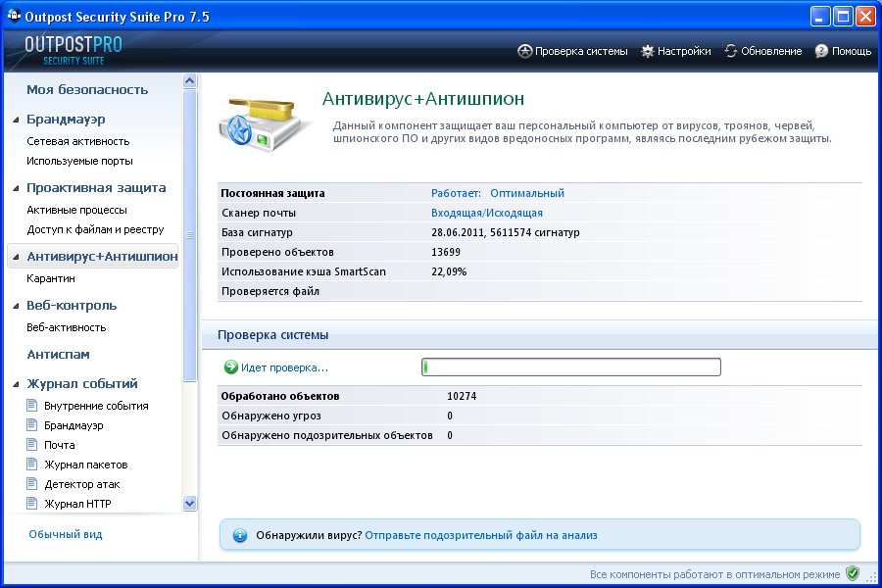This screenshot has width=882, height=588.
Task: Click the document icon beside Почта
Action: pos(32,445)
